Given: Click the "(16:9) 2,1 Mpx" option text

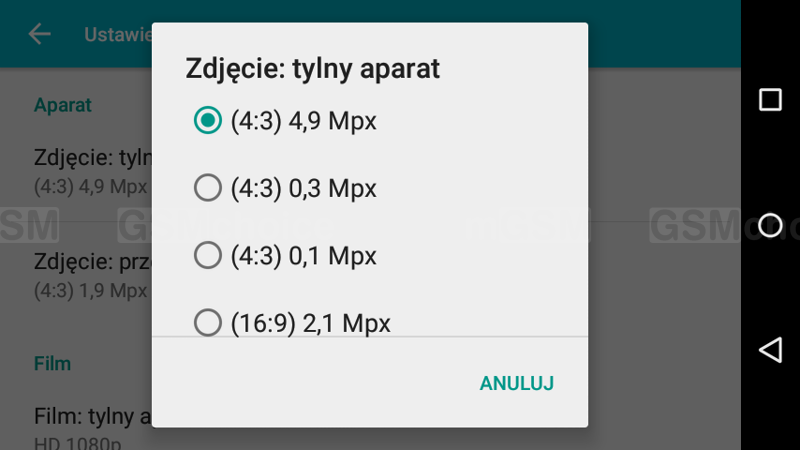Looking at the screenshot, I should (310, 323).
